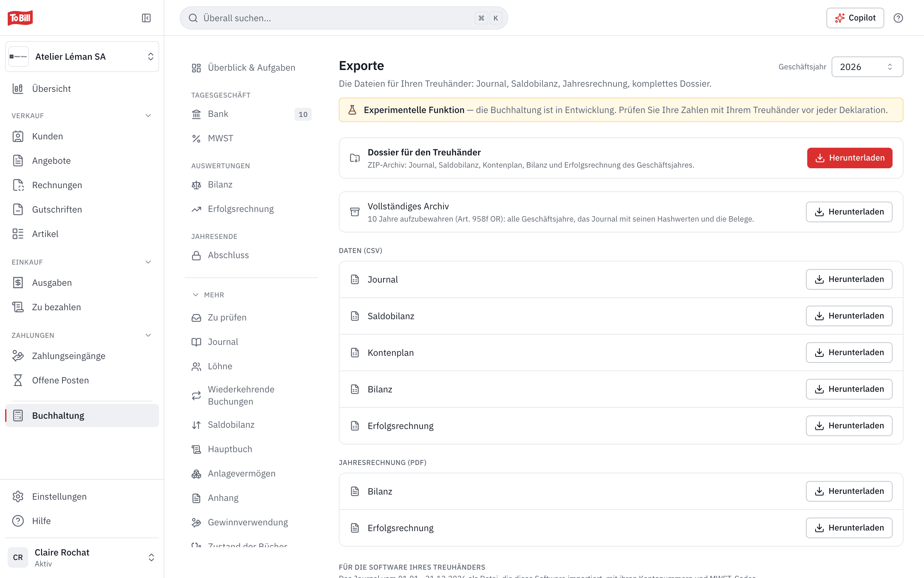Click the ToBill logo
The height and width of the screenshot is (578, 924).
(20, 18)
